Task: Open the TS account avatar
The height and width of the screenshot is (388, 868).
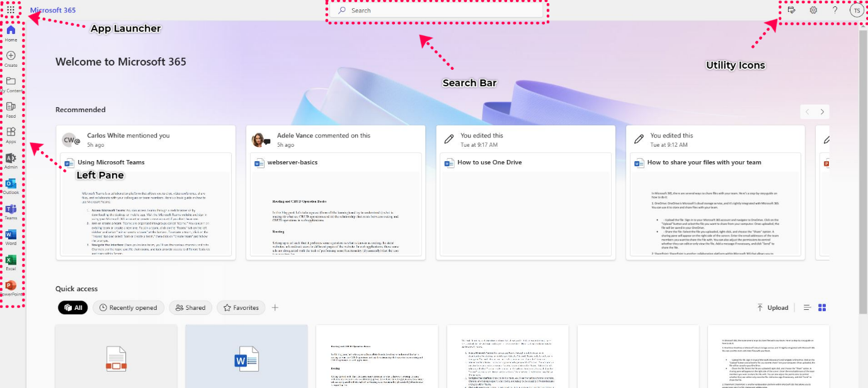Action: coord(857,10)
